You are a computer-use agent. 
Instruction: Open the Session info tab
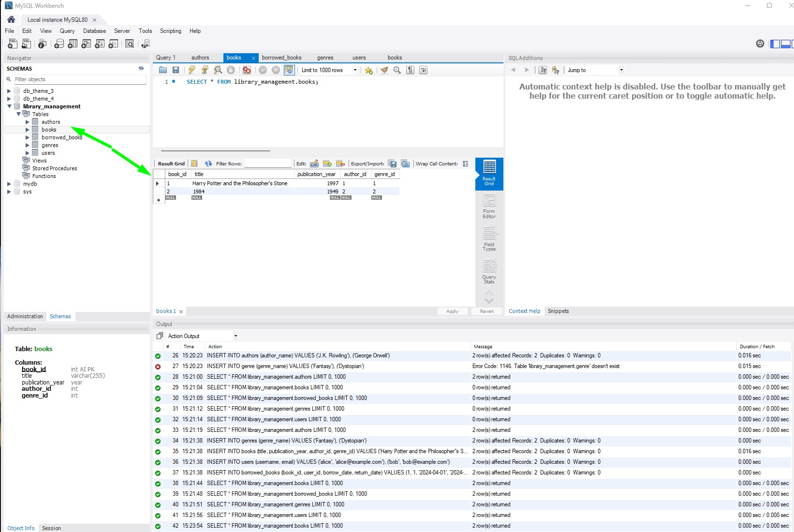(x=51, y=528)
